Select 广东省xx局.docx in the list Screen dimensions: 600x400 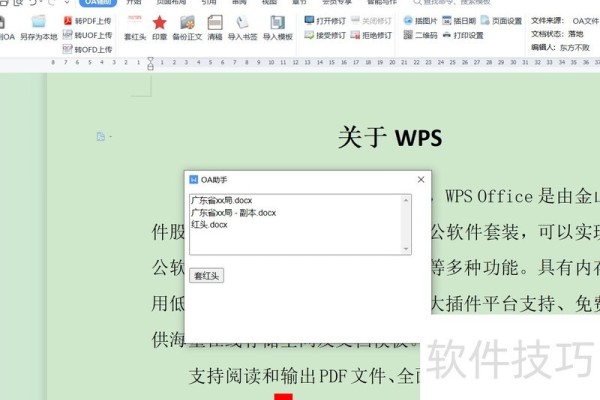222,200
